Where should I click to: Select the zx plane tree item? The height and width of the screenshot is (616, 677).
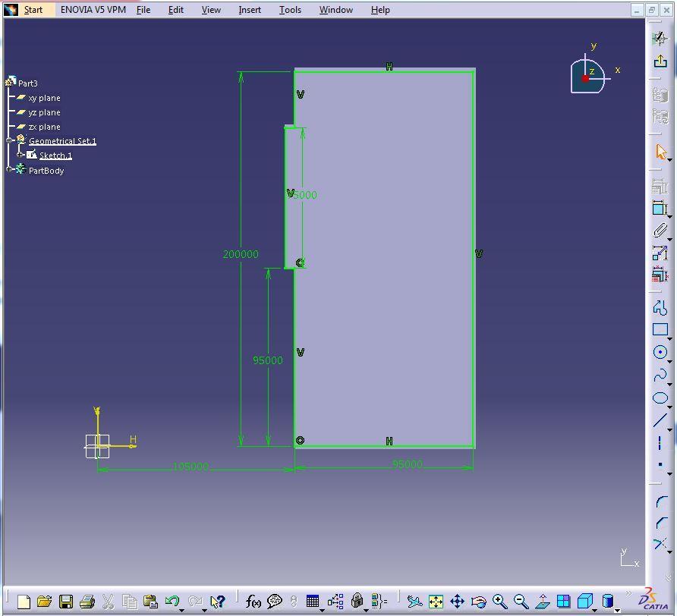coord(44,127)
